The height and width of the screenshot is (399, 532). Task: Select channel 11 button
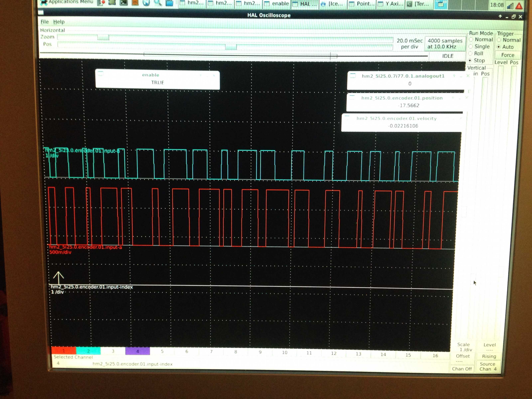[309, 353]
